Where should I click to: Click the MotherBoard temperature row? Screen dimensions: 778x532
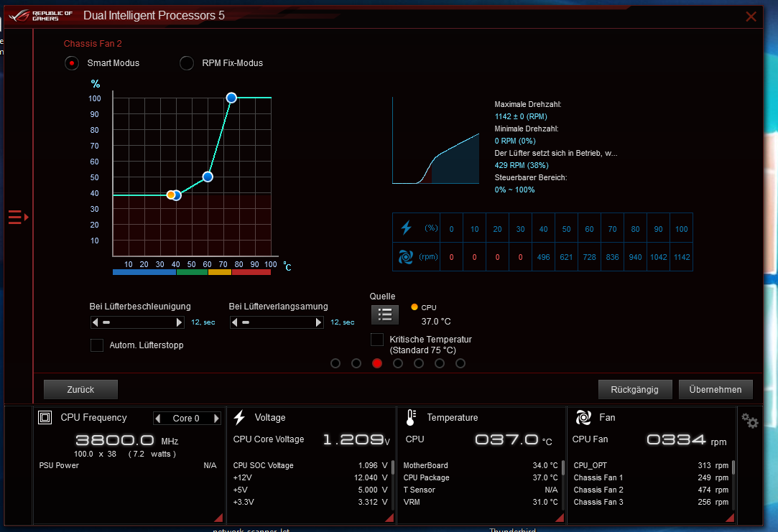[x=481, y=465]
